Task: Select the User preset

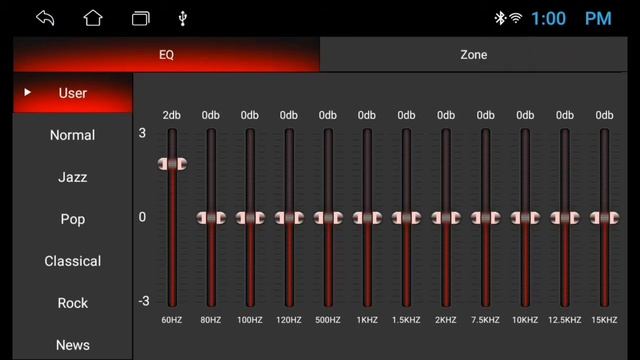Action: tap(73, 93)
